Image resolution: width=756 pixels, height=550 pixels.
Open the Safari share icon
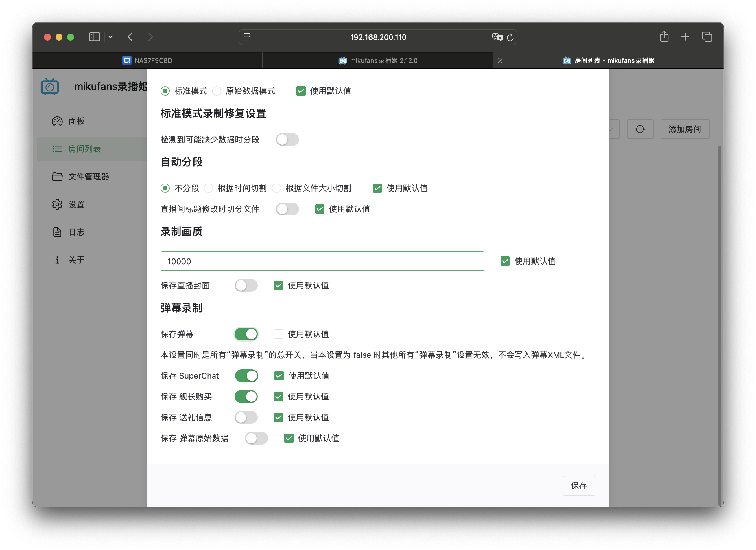click(664, 36)
